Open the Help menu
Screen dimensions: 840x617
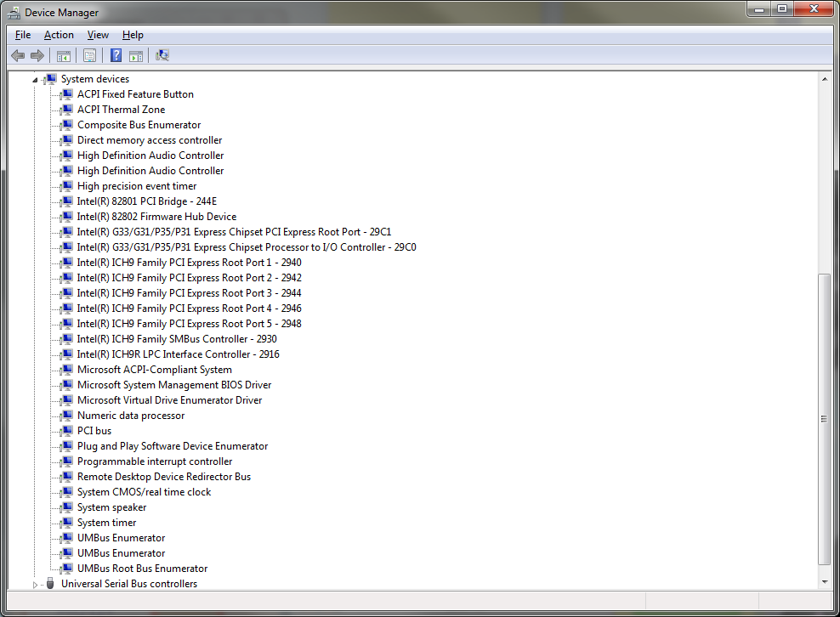[133, 35]
